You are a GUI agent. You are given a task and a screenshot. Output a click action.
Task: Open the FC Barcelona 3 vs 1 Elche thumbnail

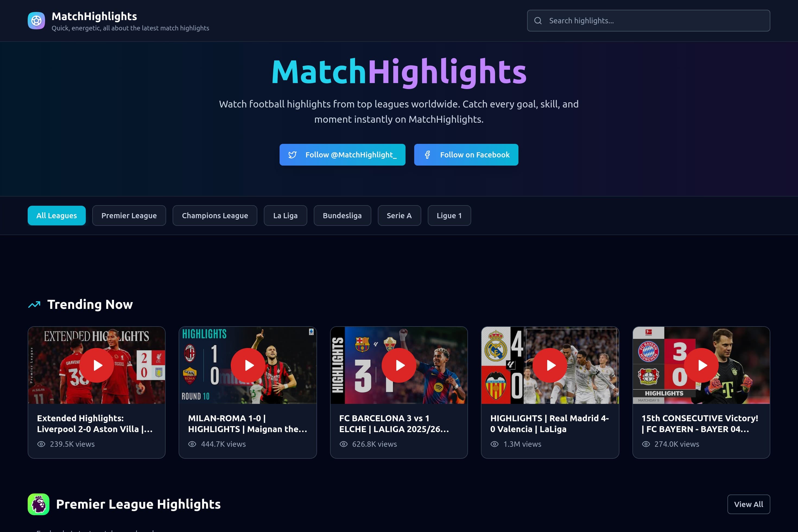tap(399, 365)
